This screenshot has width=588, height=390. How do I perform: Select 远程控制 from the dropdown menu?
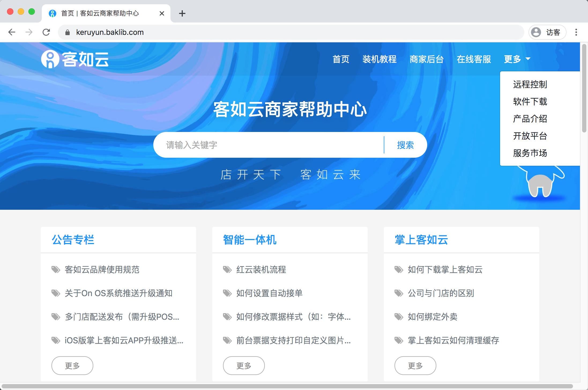pyautogui.click(x=530, y=84)
